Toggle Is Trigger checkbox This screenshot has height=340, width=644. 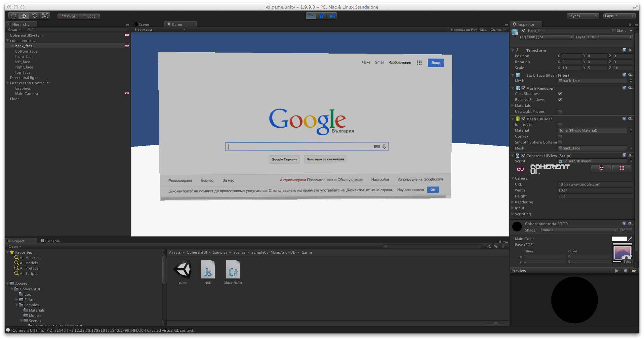[560, 124]
